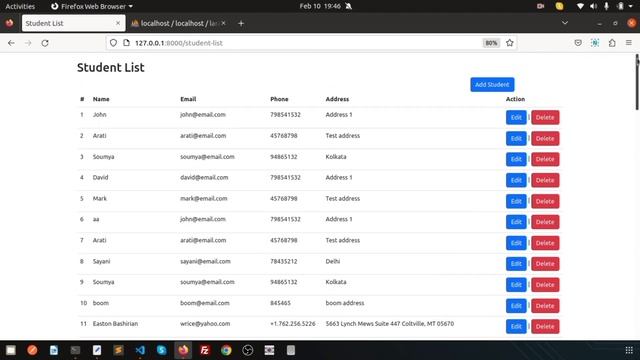640x360 pixels.
Task: Open LibreOffice Writer from the dock
Action: (x=54, y=350)
